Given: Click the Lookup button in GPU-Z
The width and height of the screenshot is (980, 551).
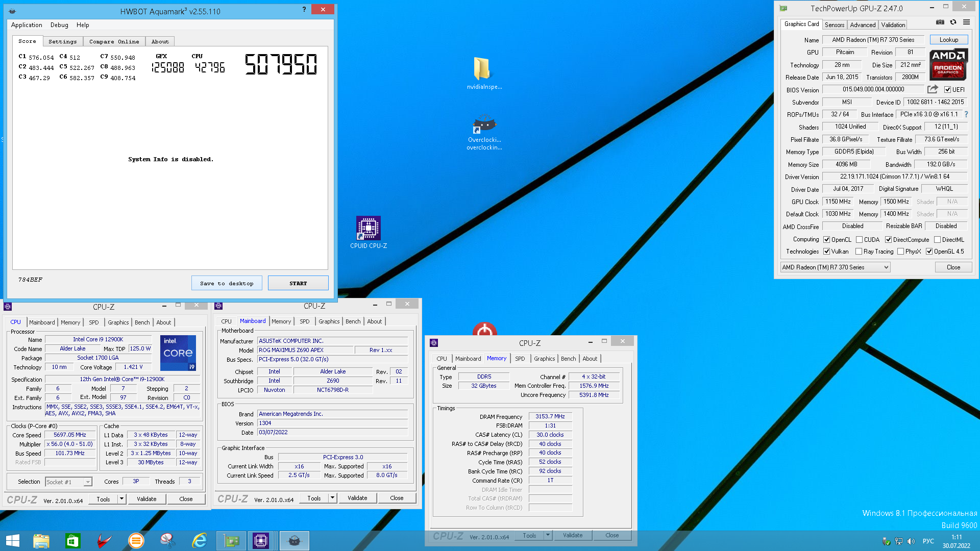Looking at the screenshot, I should (949, 40).
